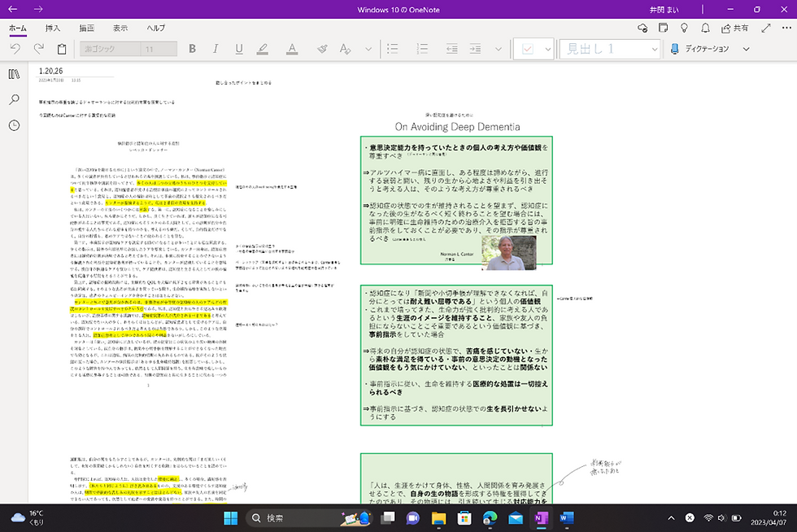Image resolution: width=797 pixels, height=532 pixels.
Task: Open the Dictation language dropdown arrow
Action: [x=747, y=49]
